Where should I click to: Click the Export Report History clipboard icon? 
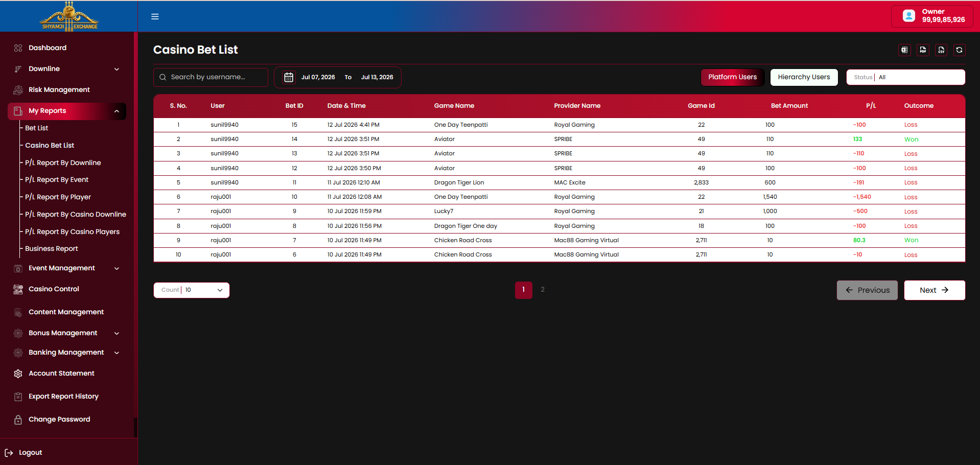click(18, 397)
